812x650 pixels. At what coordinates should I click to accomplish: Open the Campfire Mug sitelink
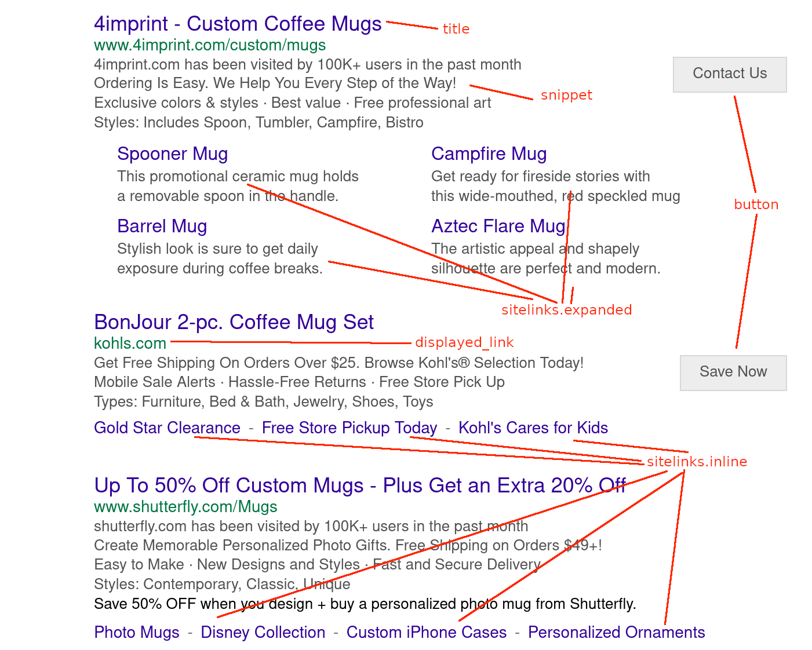[489, 154]
